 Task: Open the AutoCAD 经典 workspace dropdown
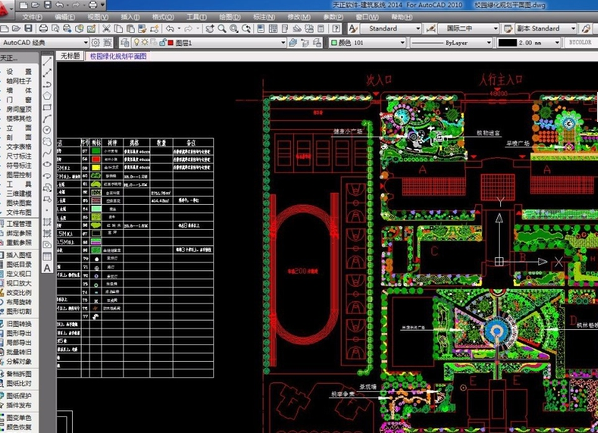85,43
